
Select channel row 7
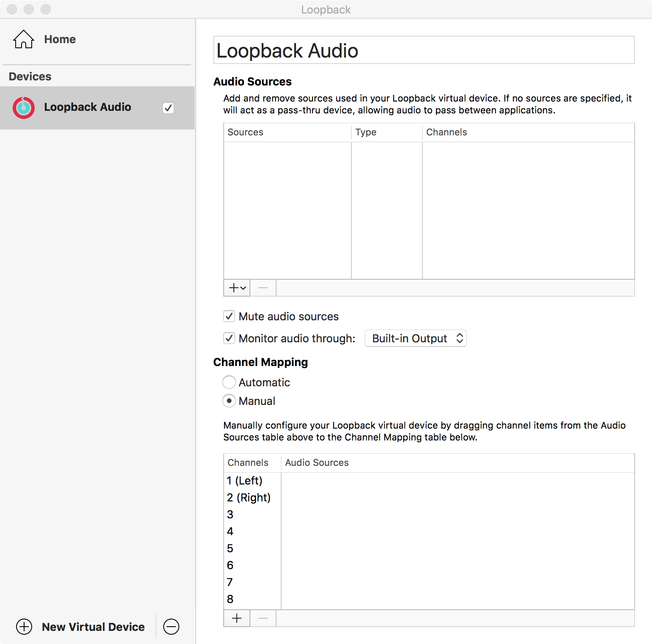pos(429,582)
